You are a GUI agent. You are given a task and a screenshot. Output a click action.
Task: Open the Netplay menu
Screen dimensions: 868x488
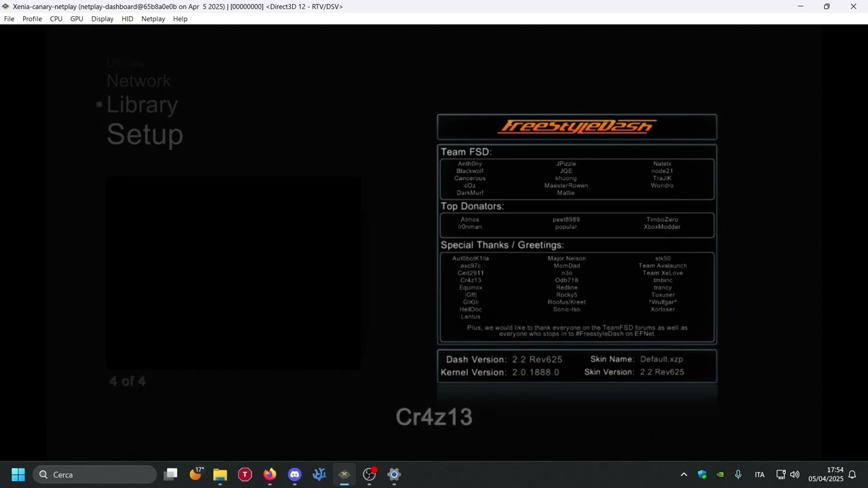click(153, 19)
